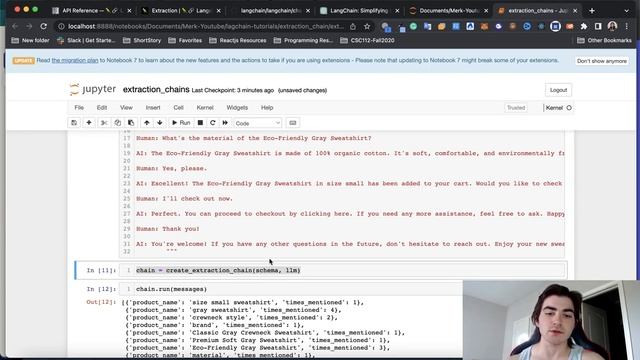Restart kernel and run all with fast-forward icon
Image resolution: width=640 pixels, height=360 pixels.
225,123
